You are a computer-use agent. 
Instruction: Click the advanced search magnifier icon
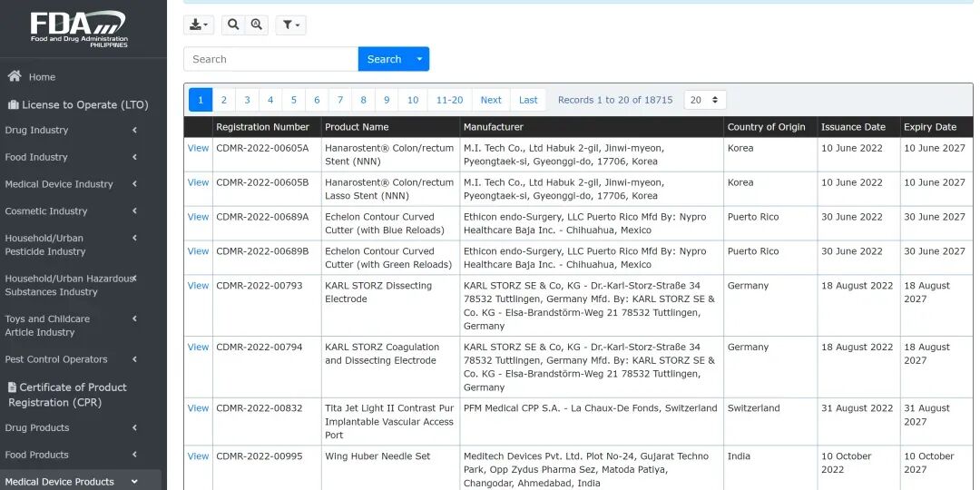[x=257, y=25]
